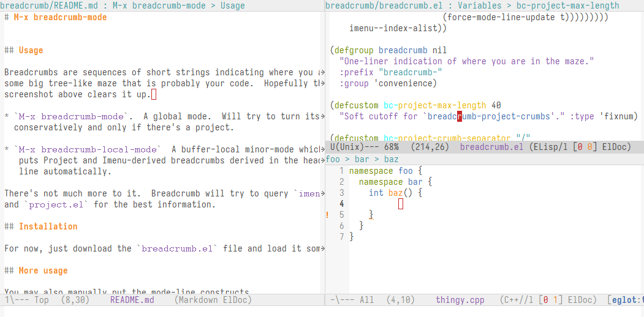Click 'int' type keyword in thingy.cpp
Viewport: 644px width, 317px height.
376,193
